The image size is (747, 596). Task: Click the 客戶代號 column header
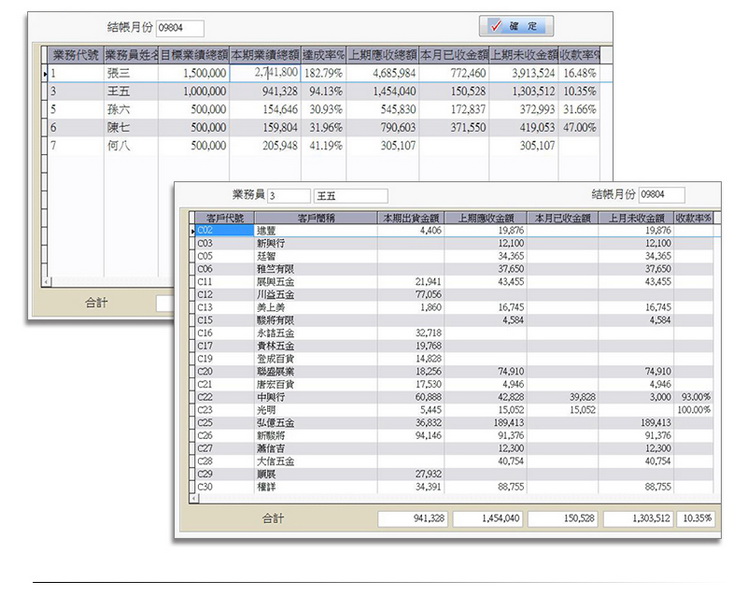[x=223, y=217]
